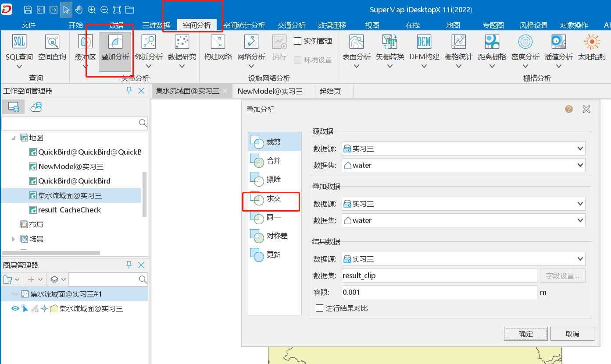Image resolution: width=611 pixels, height=364 pixels.
Task: Expand the 场景 tree node
Action: click(x=14, y=239)
